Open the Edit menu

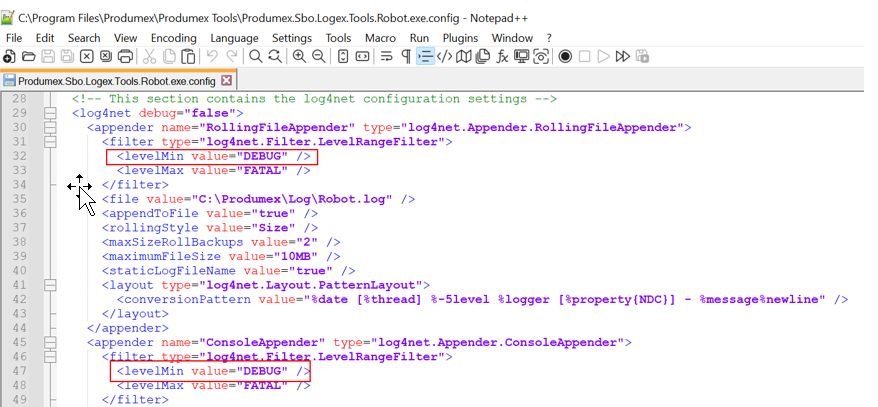45,38
